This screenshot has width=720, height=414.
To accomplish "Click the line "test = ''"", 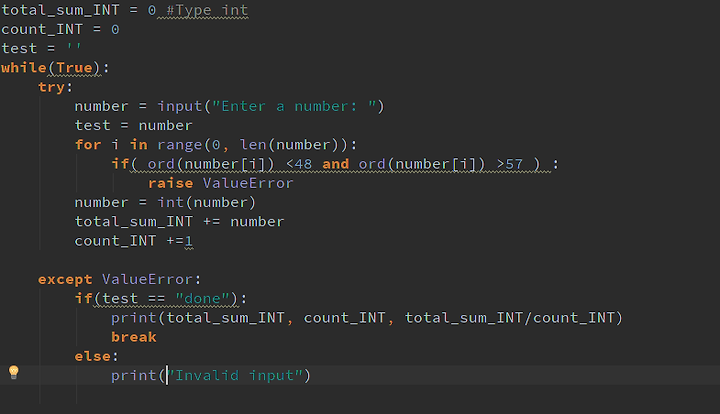I will [x=41, y=48].
